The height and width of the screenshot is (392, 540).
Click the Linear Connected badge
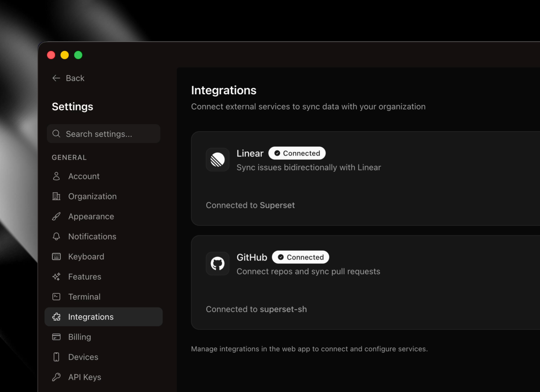(297, 153)
